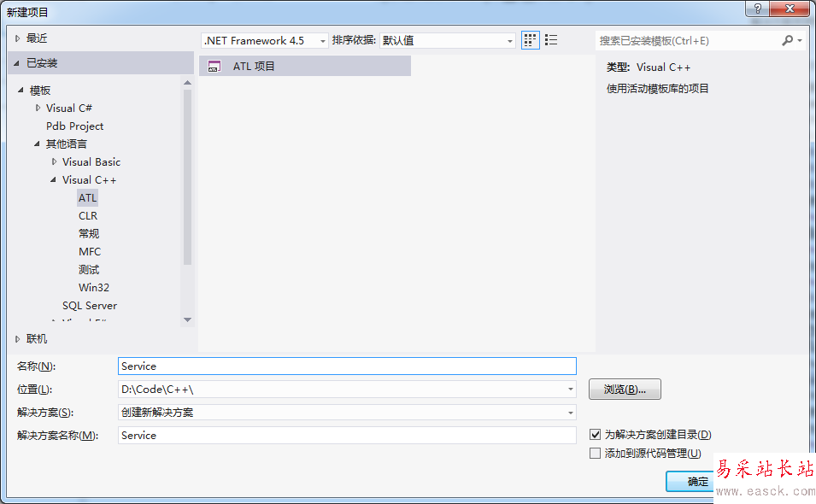Click the 其他语言 label
The height and width of the screenshot is (504, 816).
(66, 144)
